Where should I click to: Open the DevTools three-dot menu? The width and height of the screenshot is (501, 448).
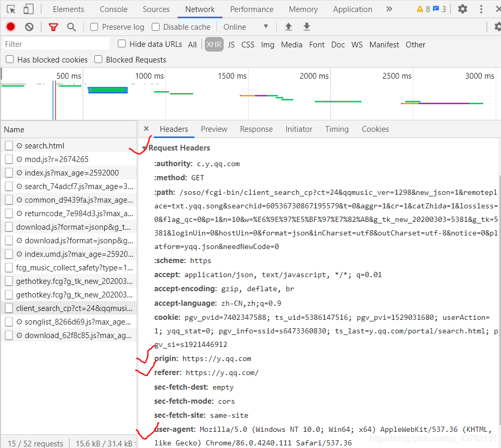click(481, 9)
